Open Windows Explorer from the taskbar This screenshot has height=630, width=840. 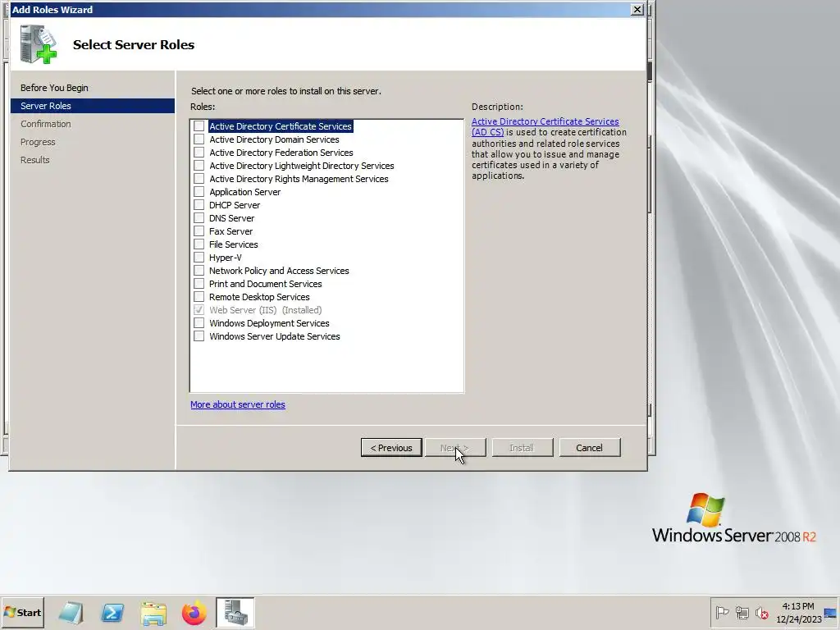point(153,613)
